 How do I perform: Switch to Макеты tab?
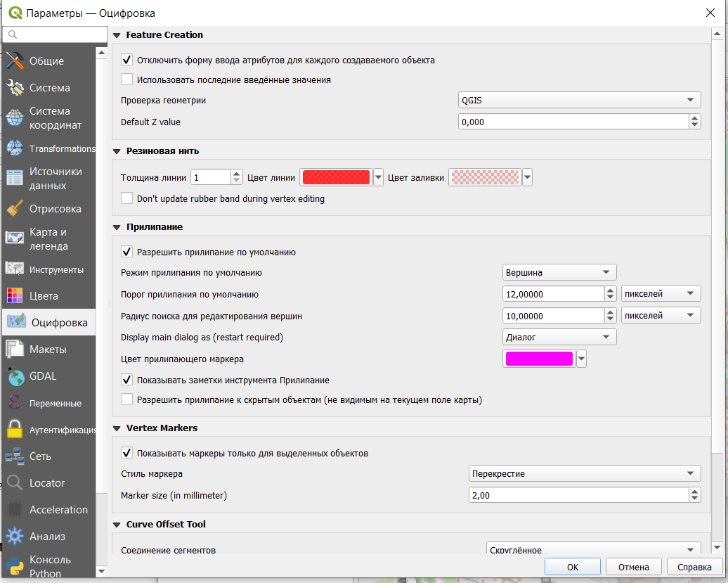pyautogui.click(x=48, y=350)
